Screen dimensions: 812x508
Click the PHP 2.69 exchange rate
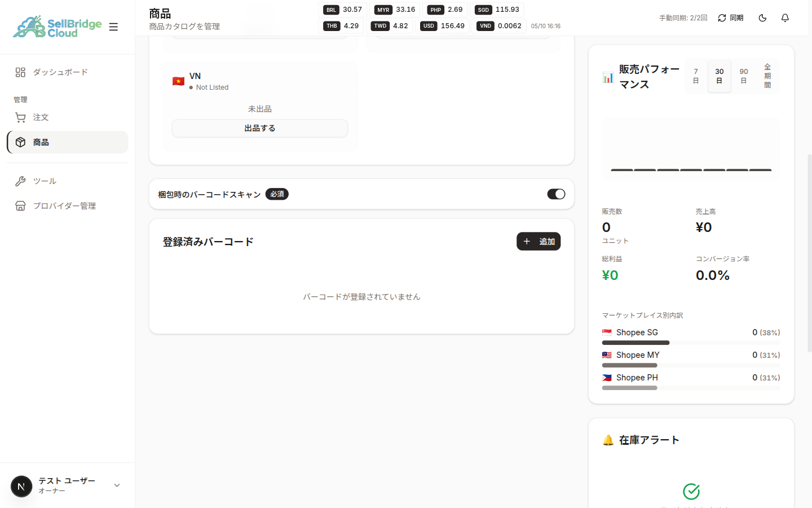coord(445,10)
